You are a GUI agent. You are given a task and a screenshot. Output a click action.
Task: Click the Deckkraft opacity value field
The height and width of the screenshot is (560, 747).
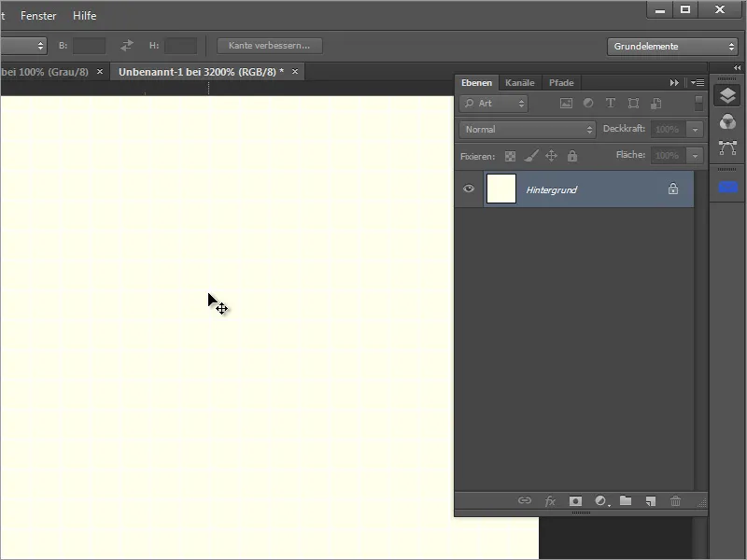[669, 130]
